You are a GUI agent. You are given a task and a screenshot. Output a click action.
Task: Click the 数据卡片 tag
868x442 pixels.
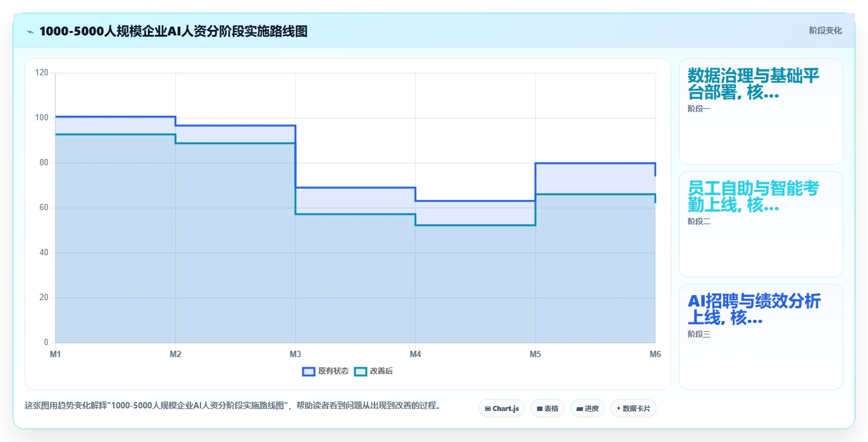633,408
